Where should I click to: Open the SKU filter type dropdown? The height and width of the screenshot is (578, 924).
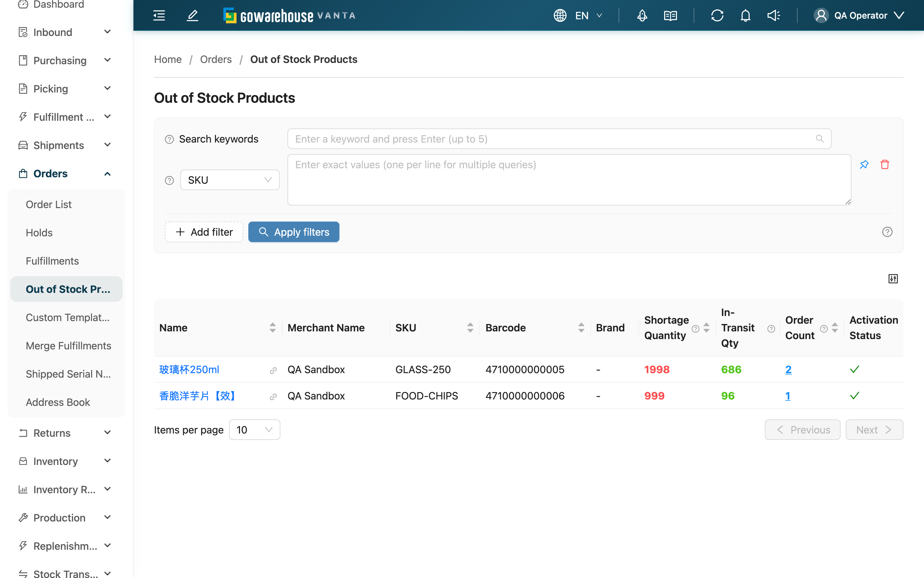[x=230, y=180]
